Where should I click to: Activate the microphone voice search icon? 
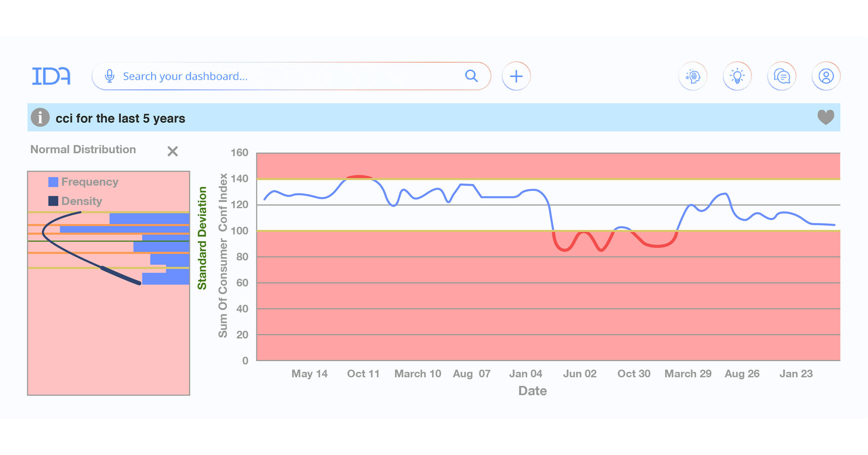(x=110, y=76)
